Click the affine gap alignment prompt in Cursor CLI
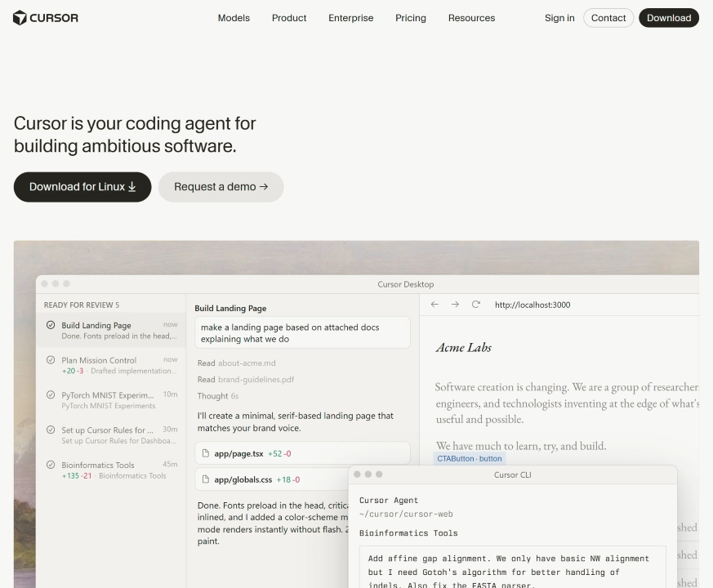The width and height of the screenshot is (713, 588). [x=512, y=567]
